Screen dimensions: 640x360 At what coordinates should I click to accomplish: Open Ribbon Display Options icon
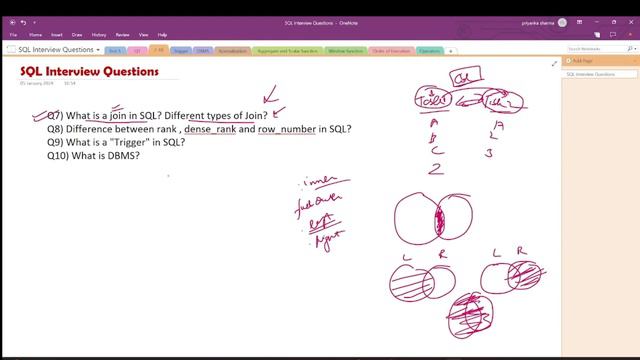click(x=579, y=22)
